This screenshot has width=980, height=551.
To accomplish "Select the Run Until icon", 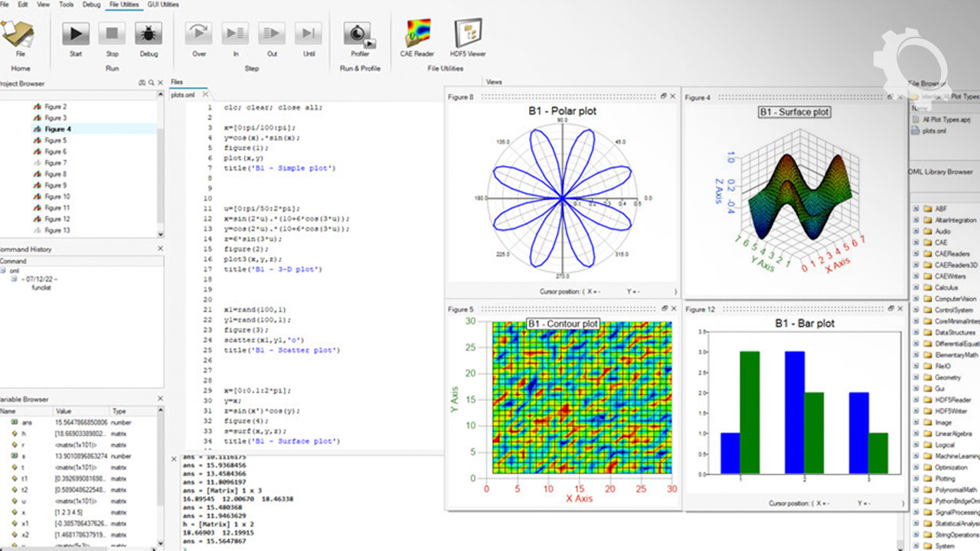I will [x=309, y=34].
